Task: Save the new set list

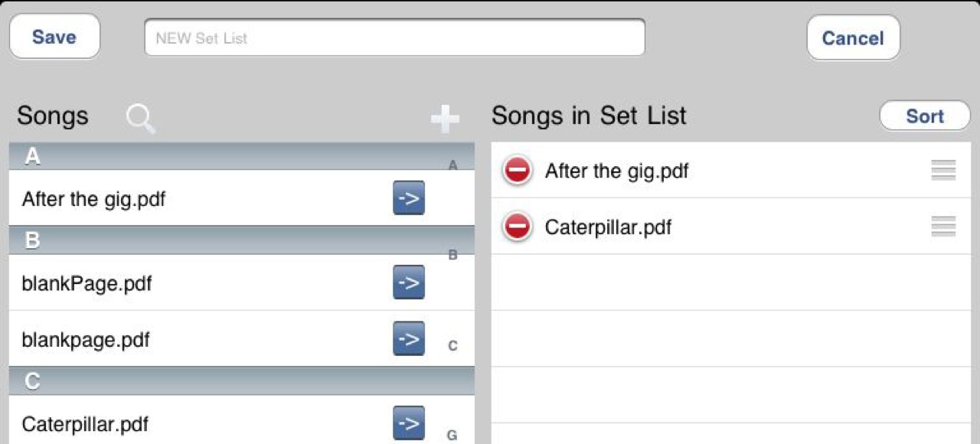Action: tap(54, 37)
